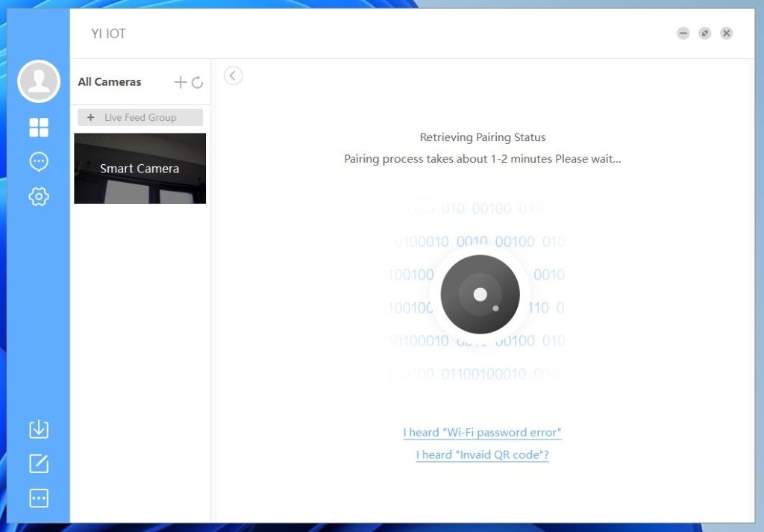Add a new camera with plus icon

(x=180, y=82)
